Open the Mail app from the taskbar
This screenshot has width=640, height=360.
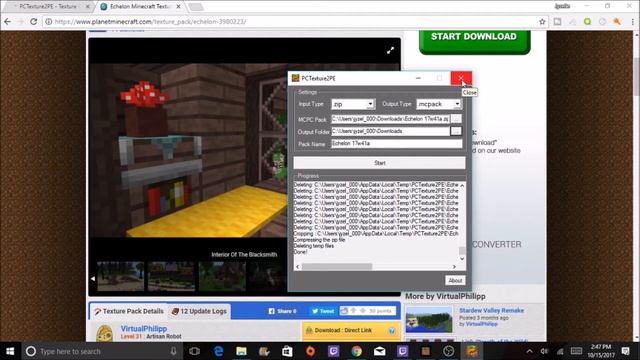tap(380, 351)
